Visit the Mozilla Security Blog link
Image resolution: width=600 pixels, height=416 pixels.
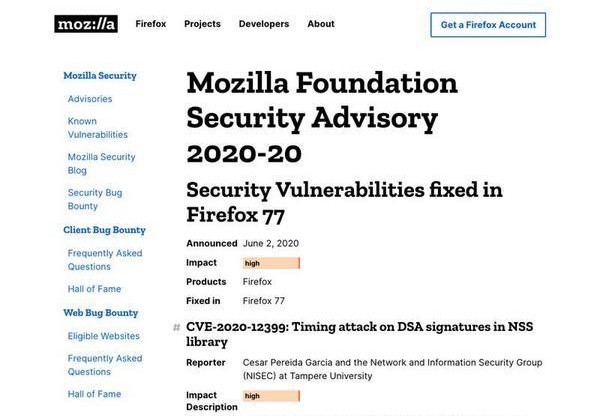101,163
